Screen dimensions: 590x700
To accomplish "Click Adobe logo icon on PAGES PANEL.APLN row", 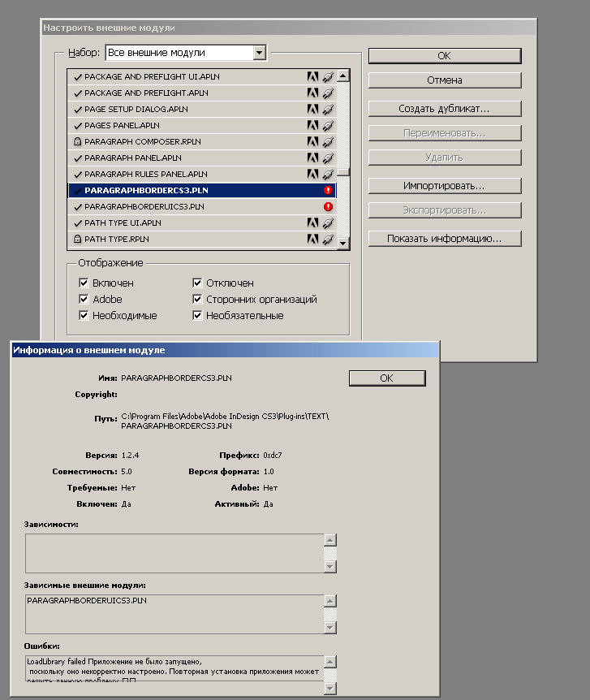I will click(x=312, y=125).
